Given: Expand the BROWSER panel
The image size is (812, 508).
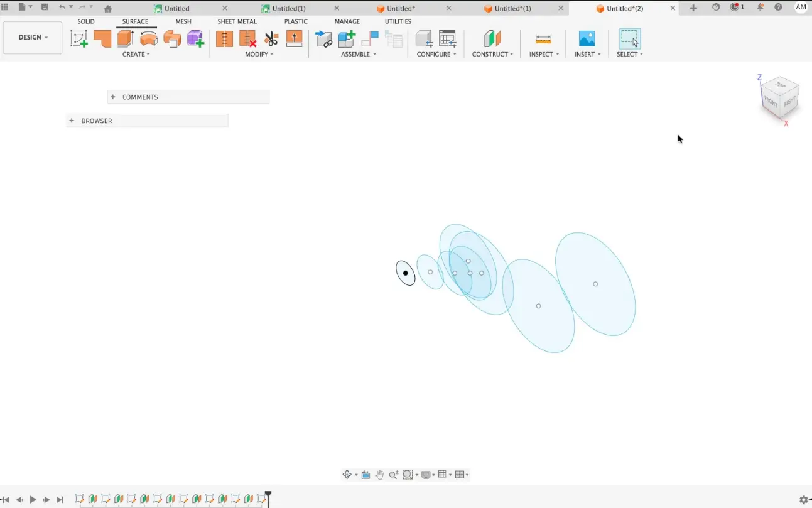Looking at the screenshot, I should click(71, 121).
